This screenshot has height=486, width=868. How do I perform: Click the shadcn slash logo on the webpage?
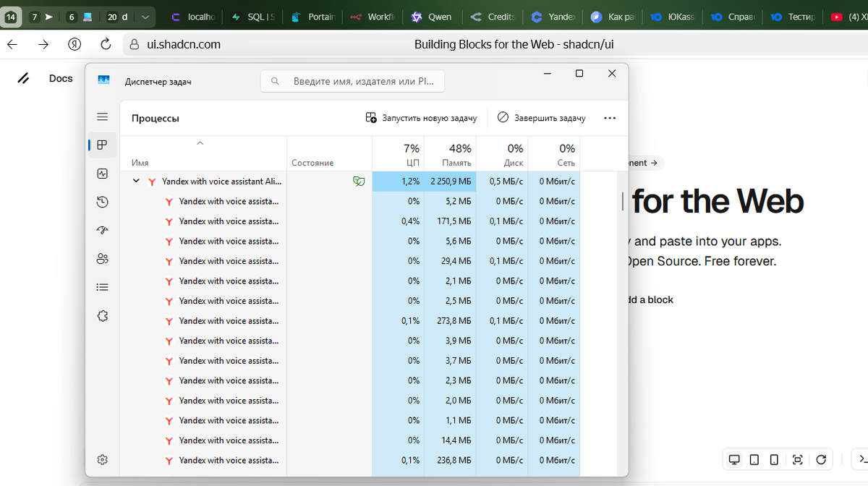click(x=23, y=78)
